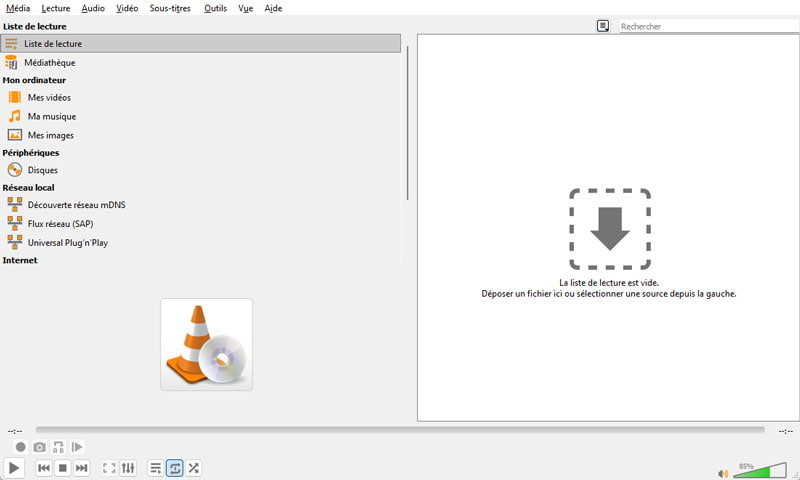Click the playback seek bar

(x=400, y=430)
